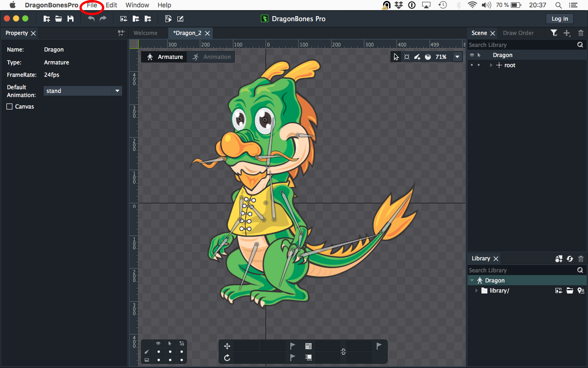Close the *Dragon_2 tab
588x368 pixels.
pyautogui.click(x=208, y=33)
